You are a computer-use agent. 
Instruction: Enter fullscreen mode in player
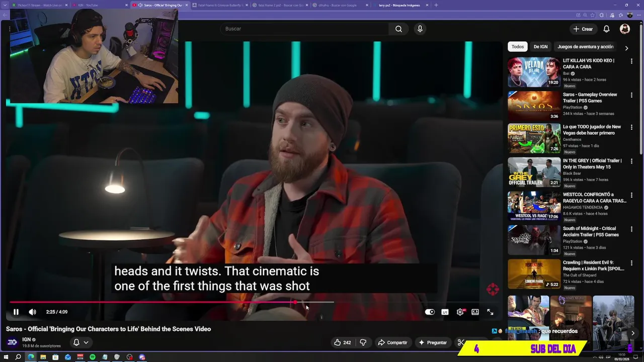coord(490,312)
